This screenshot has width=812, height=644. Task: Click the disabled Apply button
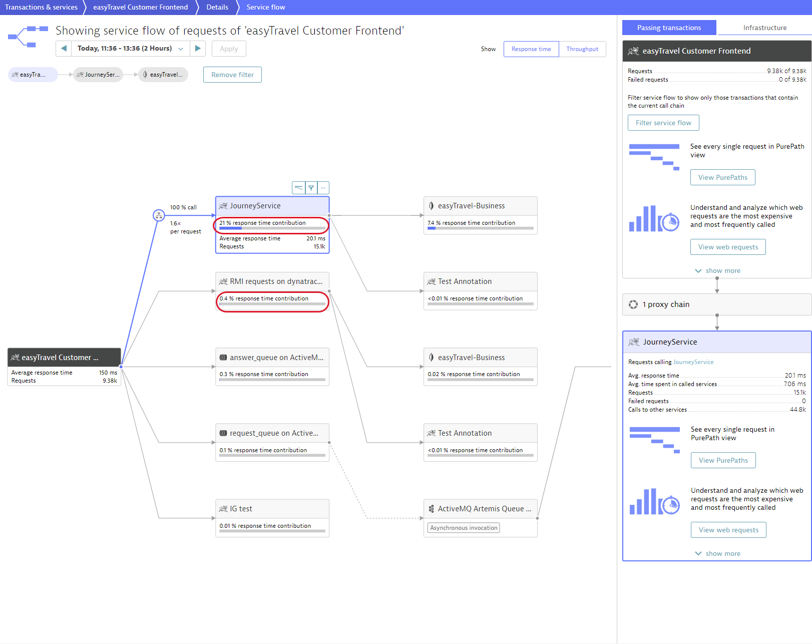tap(229, 49)
